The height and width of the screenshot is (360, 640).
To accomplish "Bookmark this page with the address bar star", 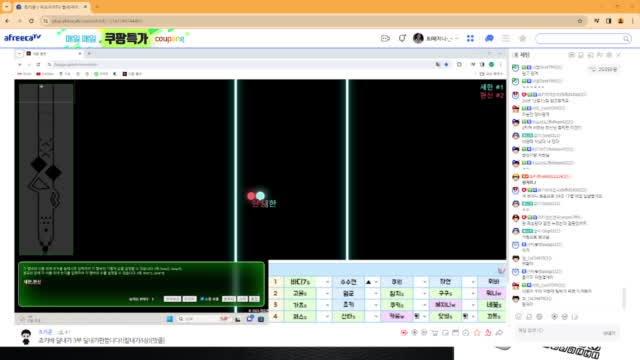I will click(580, 21).
